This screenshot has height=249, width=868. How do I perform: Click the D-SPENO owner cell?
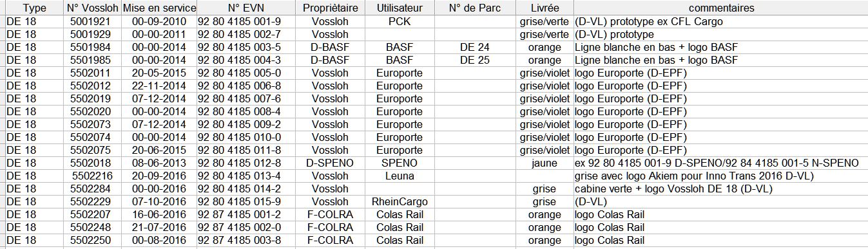point(330,163)
